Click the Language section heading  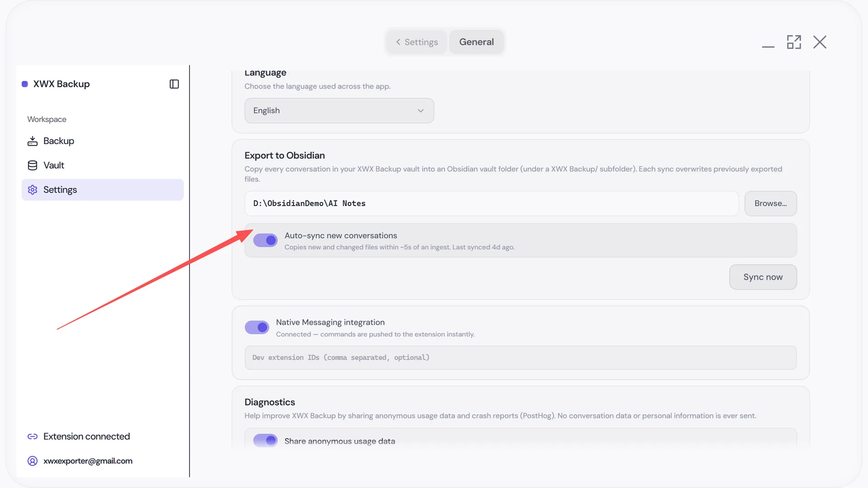[265, 73]
